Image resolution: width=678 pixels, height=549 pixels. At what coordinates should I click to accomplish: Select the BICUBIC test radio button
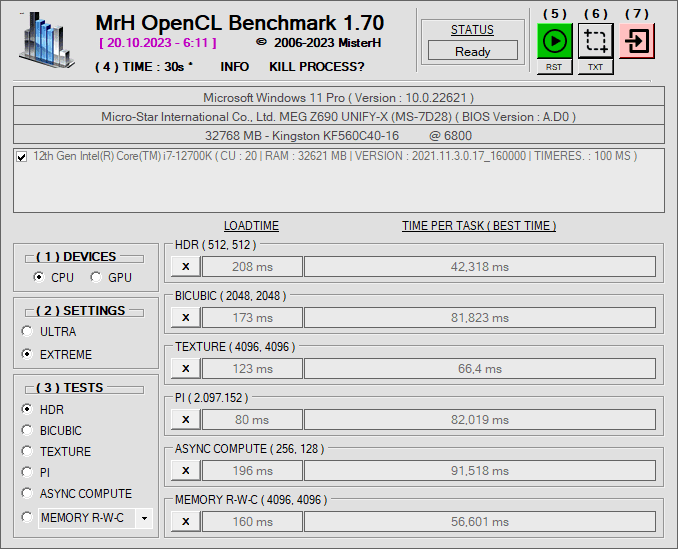coord(27,430)
